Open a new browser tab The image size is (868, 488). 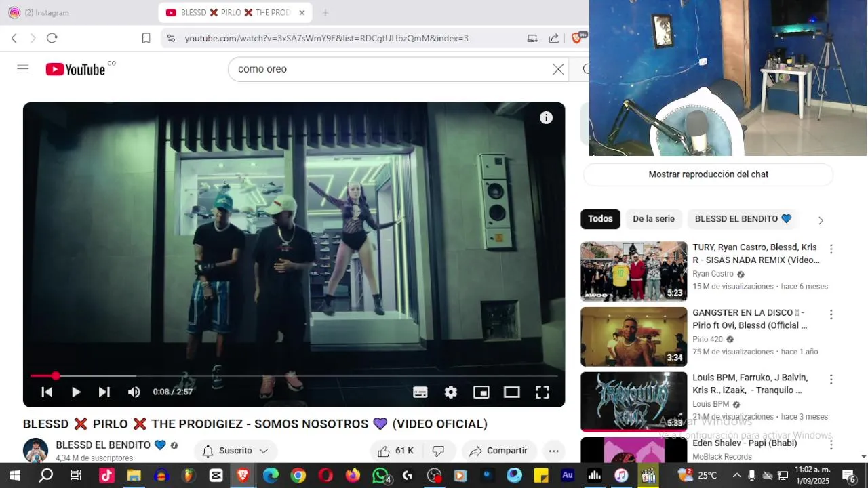click(325, 13)
